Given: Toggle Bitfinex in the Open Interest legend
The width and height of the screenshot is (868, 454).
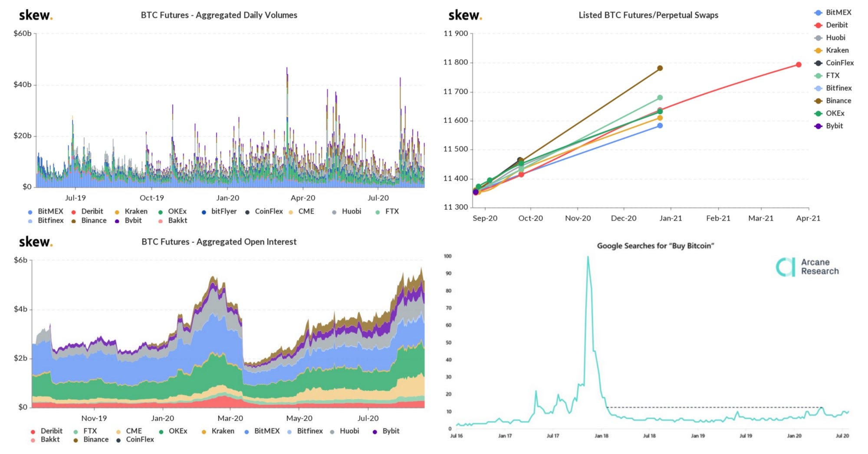Looking at the screenshot, I should (305, 431).
